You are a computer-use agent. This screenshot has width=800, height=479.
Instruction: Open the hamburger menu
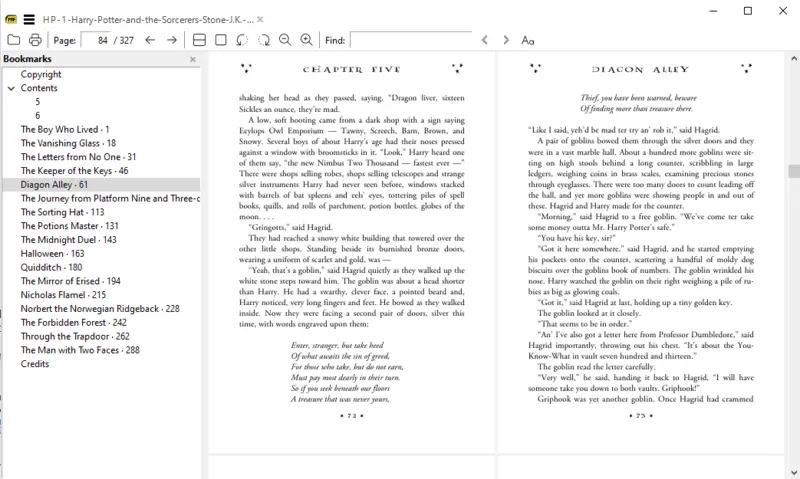29,19
